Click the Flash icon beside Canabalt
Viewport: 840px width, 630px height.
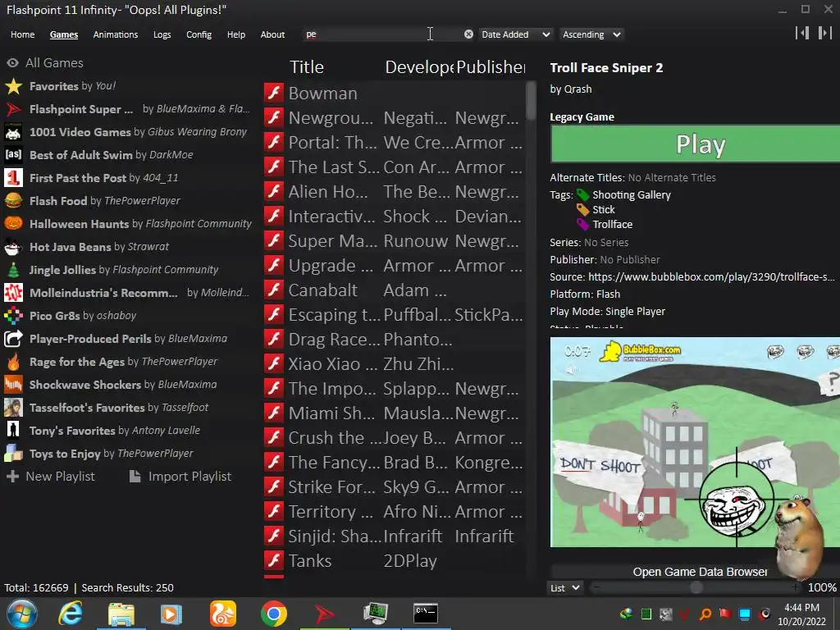tap(274, 290)
